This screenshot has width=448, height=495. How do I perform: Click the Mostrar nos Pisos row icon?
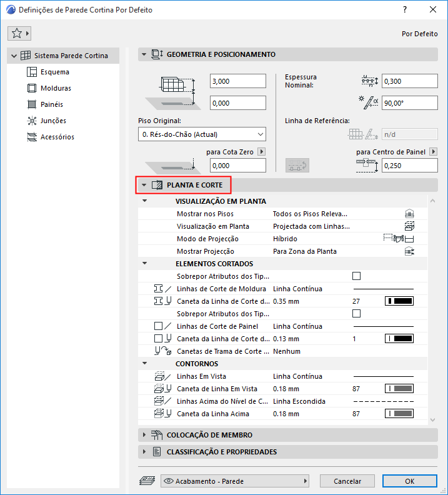point(409,214)
